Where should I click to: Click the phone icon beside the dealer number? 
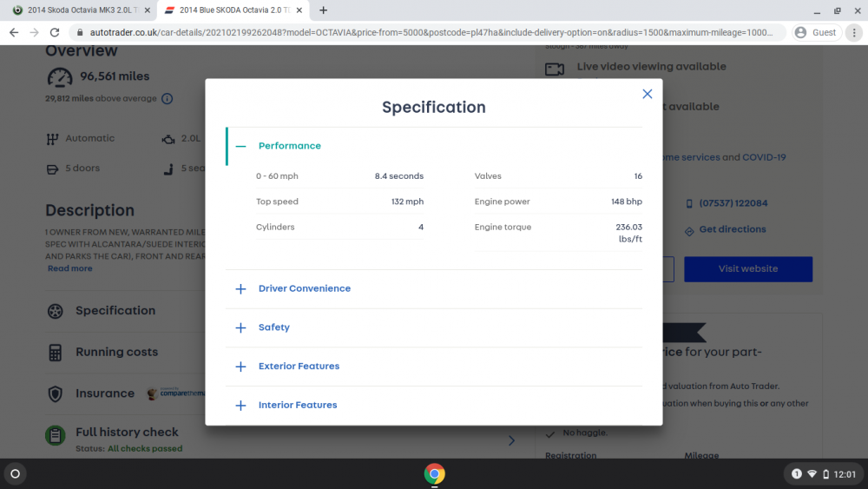689,204
